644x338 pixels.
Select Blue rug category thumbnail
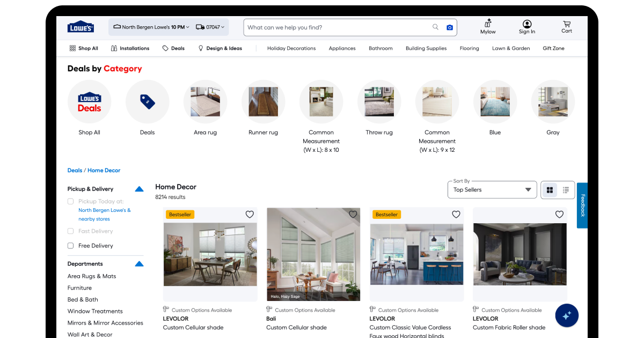coord(495,102)
